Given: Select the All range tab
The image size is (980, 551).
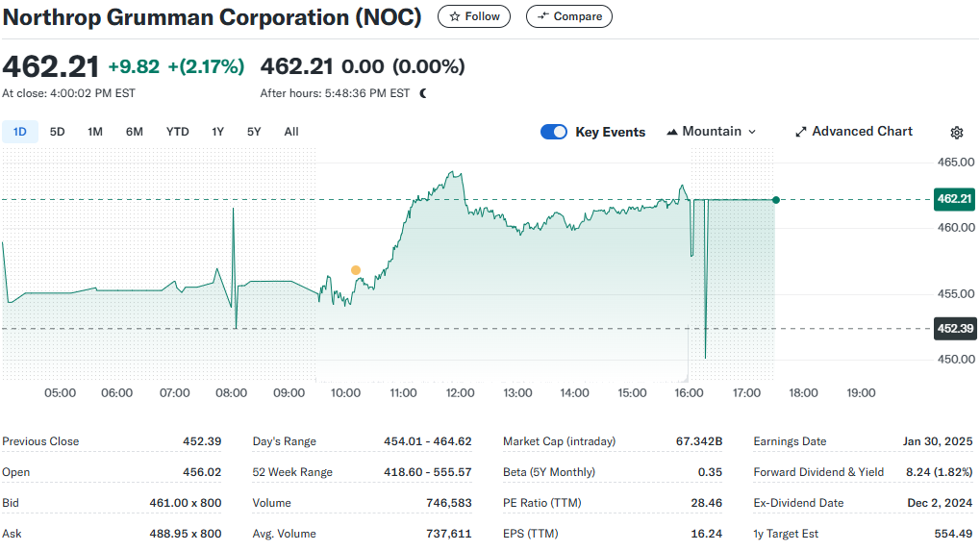Looking at the screenshot, I should coord(291,132).
